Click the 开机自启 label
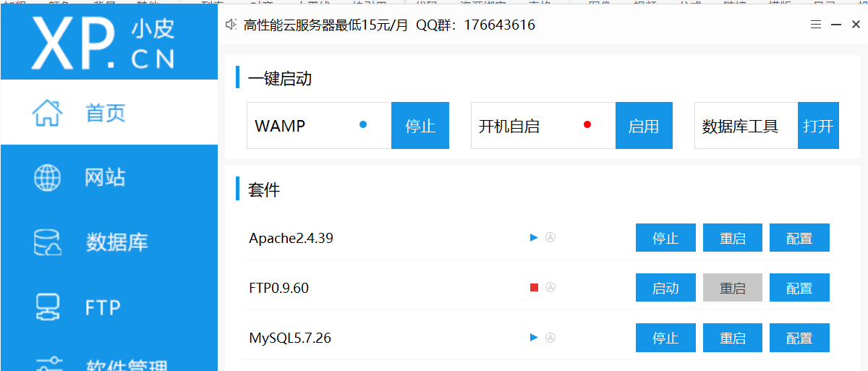Viewport: 868px width, 371px height. 509,126
